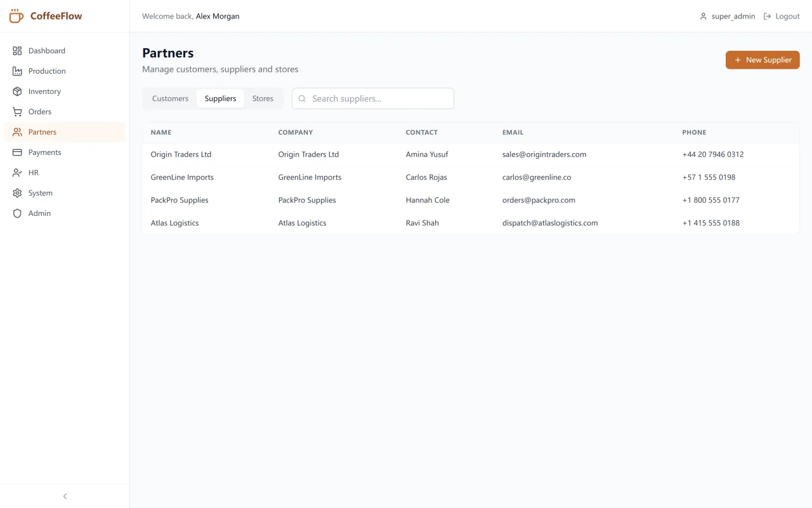This screenshot has width=812, height=508.
Task: Select the Suppliers tab
Action: (220, 98)
